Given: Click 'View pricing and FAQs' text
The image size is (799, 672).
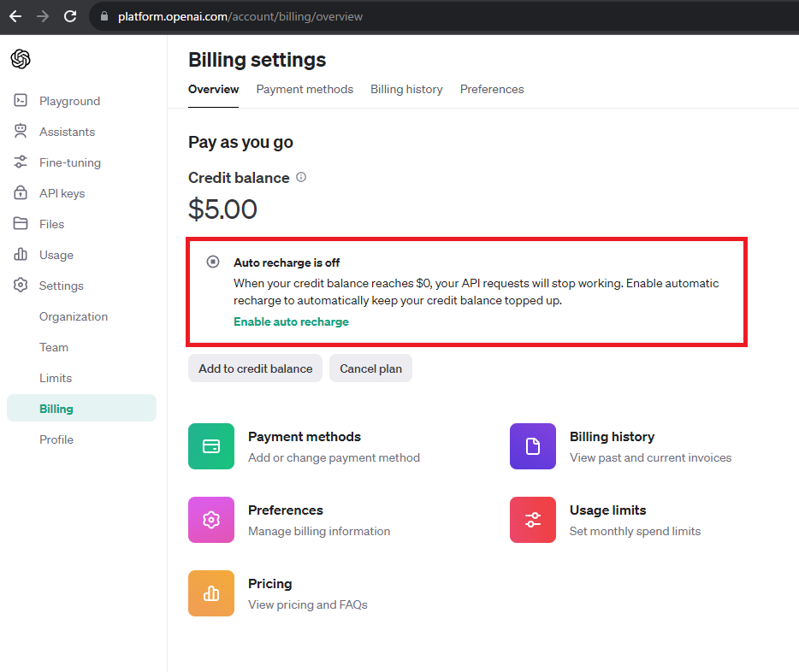Looking at the screenshot, I should tap(308, 604).
